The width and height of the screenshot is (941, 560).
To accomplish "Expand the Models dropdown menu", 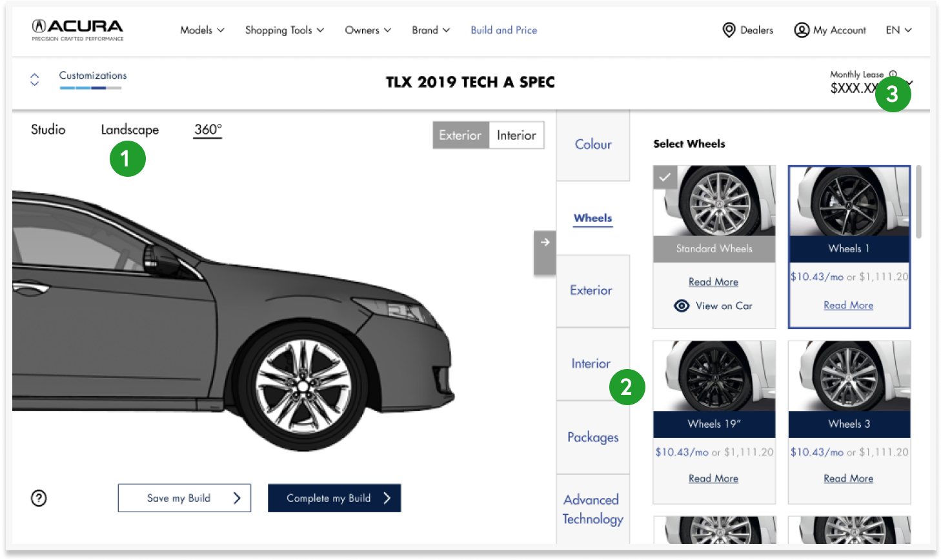I will tap(202, 30).
